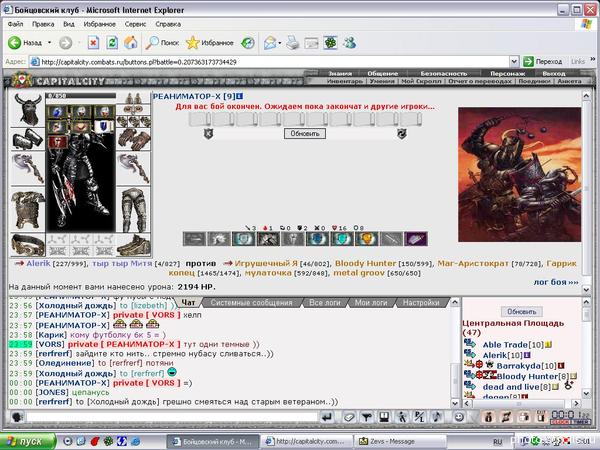Switch to the Мои логи tab

(371, 303)
